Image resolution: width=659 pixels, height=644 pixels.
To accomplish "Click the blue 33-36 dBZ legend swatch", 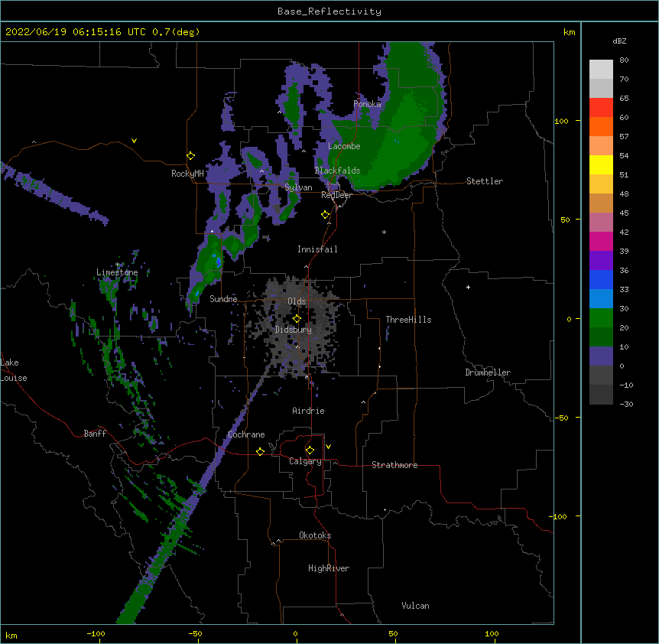I will (601, 279).
